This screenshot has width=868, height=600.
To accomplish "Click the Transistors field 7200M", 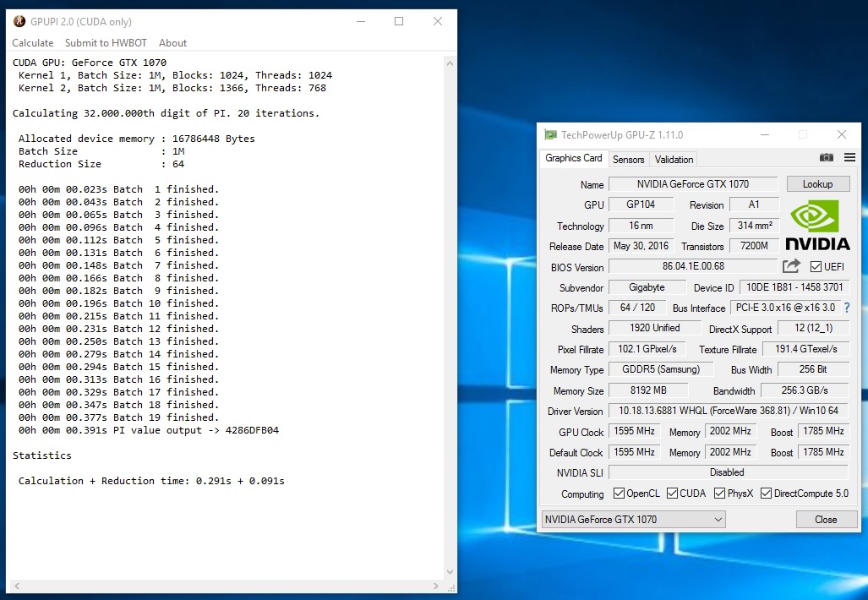I will [755, 246].
